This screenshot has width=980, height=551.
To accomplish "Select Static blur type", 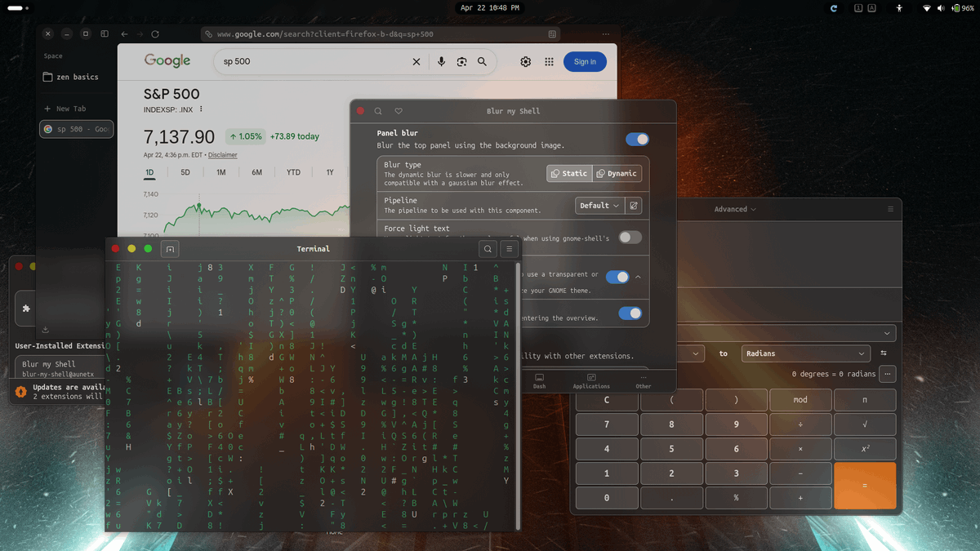I will (569, 173).
